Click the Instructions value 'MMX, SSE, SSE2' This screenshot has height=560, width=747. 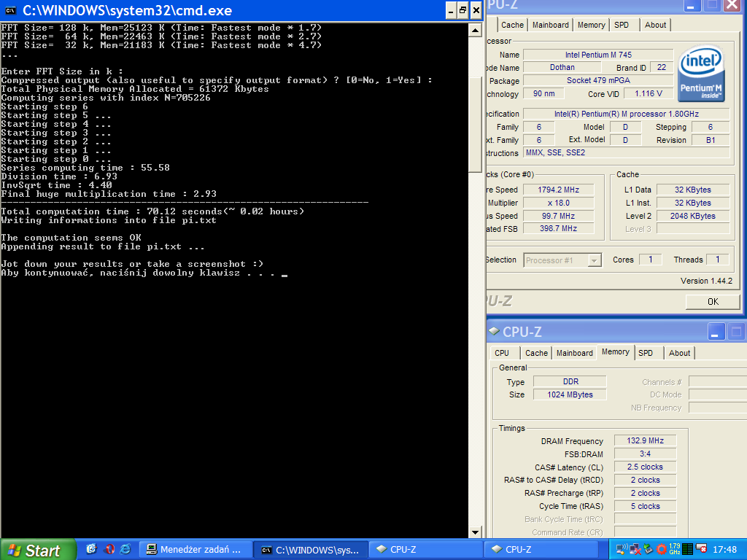(x=627, y=152)
